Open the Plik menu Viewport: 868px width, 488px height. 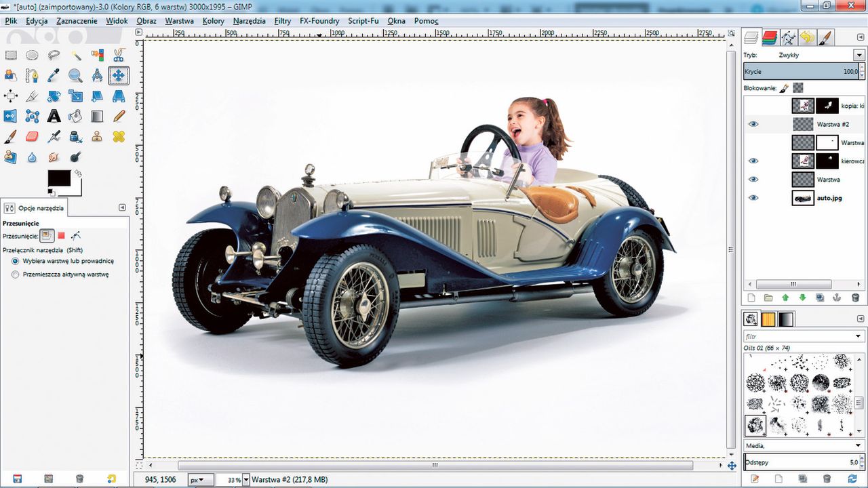[x=11, y=21]
